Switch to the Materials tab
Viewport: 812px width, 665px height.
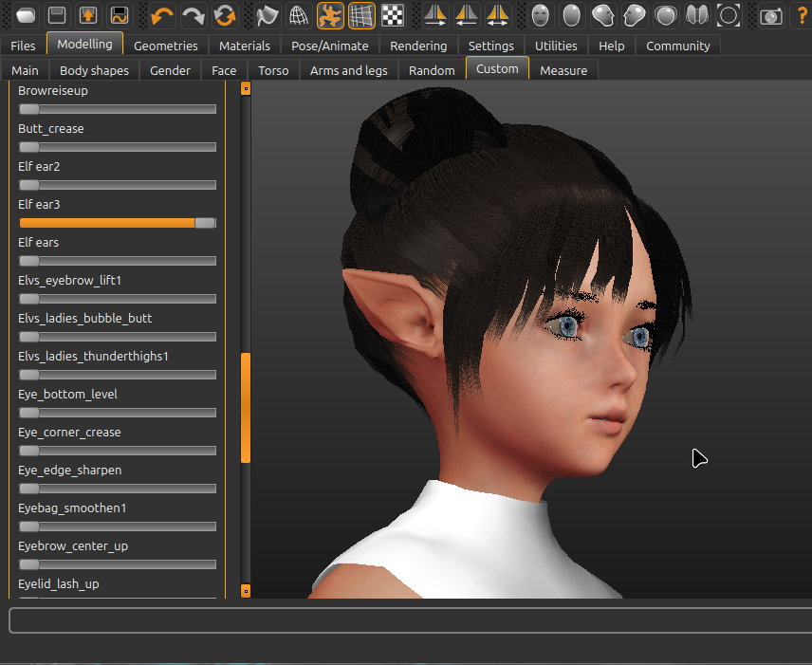[x=244, y=45]
